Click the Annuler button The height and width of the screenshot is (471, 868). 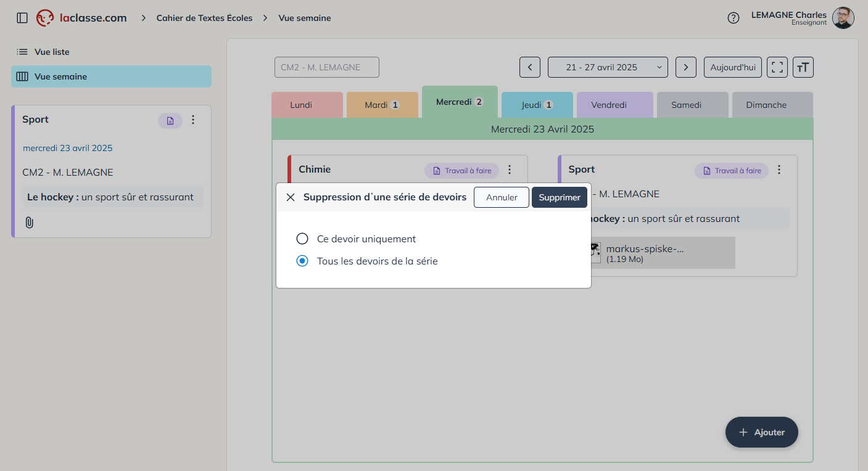click(502, 197)
